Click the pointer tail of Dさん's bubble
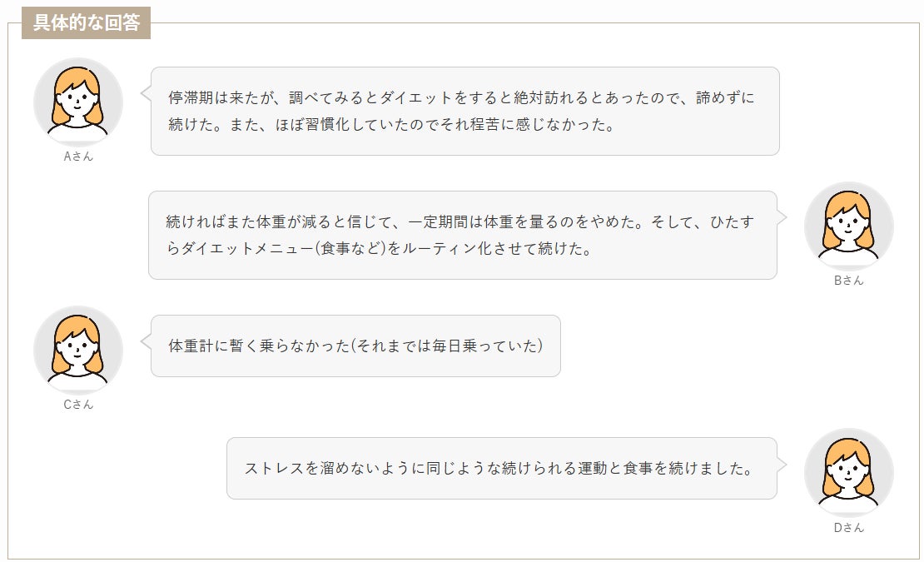 tap(782, 464)
